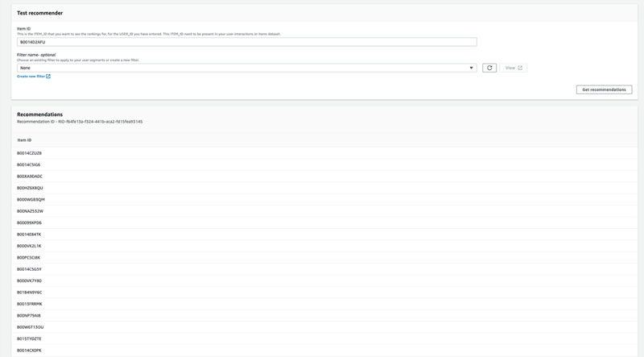
Task: Select recommended item B0013FRRMK
Action: point(30,304)
